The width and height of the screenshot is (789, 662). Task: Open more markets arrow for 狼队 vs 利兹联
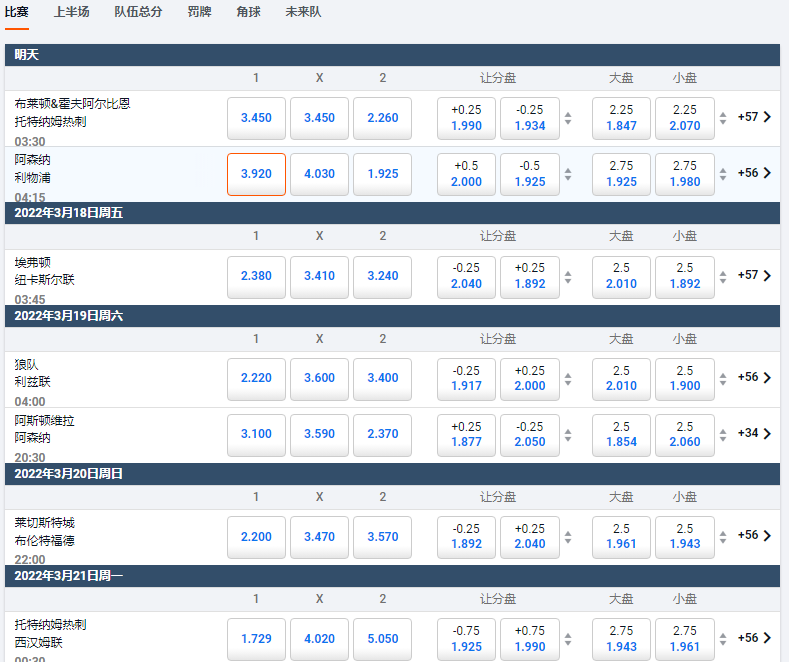pos(767,378)
